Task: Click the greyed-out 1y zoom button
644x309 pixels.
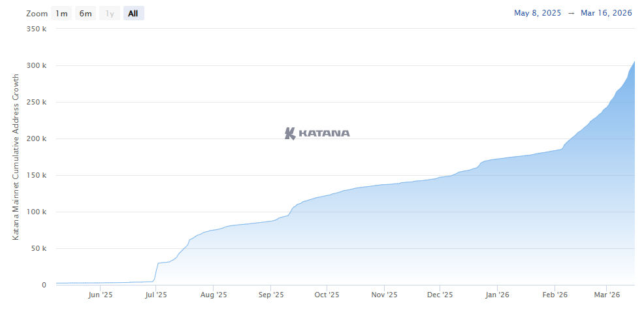Action: [110, 13]
